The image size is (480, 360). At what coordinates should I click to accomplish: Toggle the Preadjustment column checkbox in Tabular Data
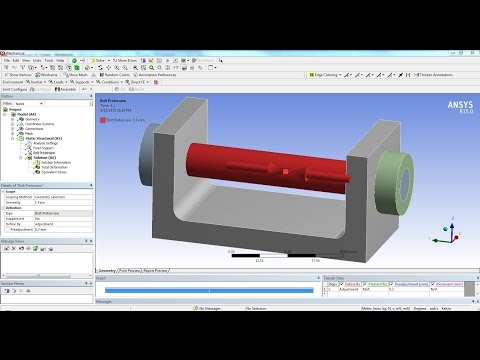coord(392,284)
